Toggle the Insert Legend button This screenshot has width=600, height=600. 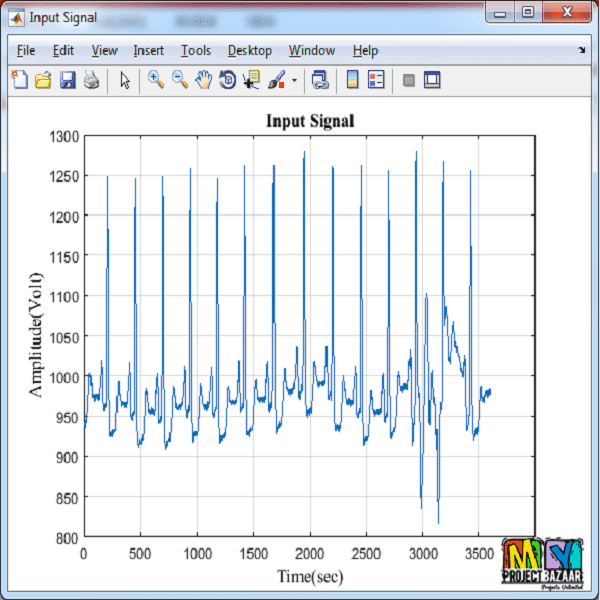tap(376, 80)
